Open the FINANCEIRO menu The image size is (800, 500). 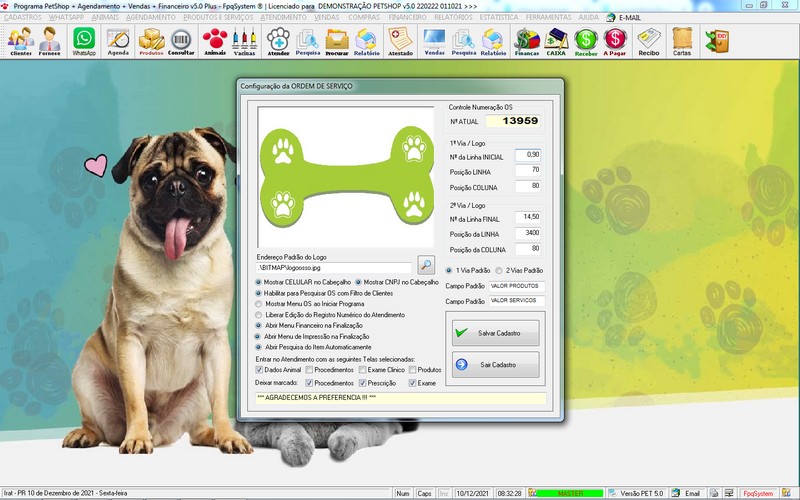pyautogui.click(x=407, y=17)
